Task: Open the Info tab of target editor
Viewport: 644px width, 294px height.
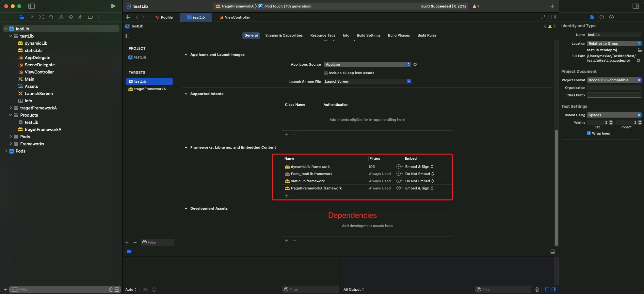Action: pos(346,35)
